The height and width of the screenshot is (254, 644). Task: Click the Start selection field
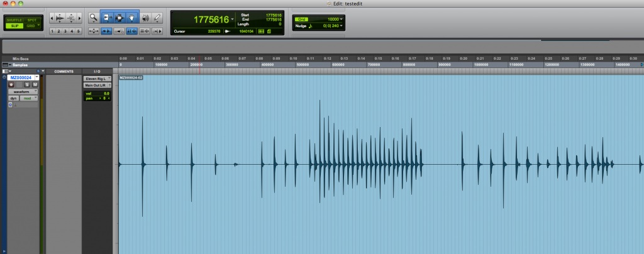click(x=273, y=15)
